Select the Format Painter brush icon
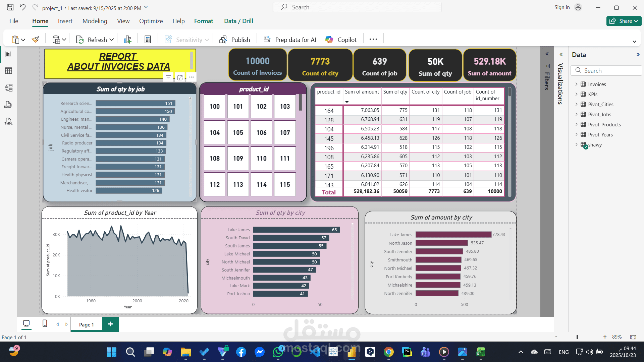The image size is (644, 362). pyautogui.click(x=36, y=40)
